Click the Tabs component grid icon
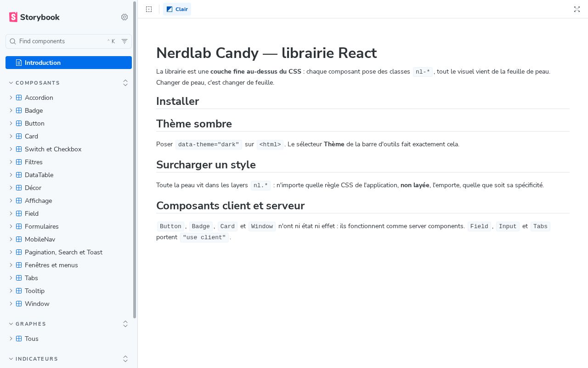 [19, 278]
